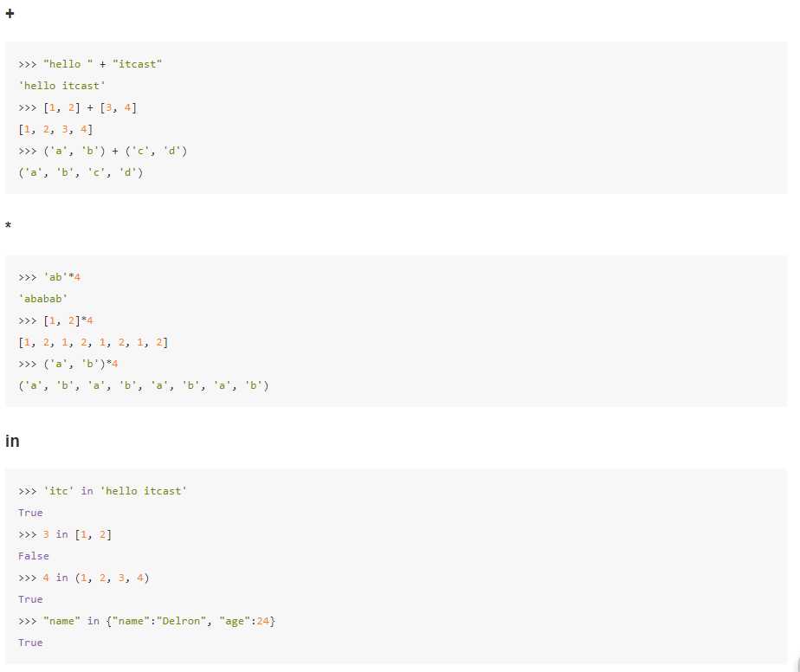
Task: Click the 'hello itcast' output line
Action: [61, 86]
